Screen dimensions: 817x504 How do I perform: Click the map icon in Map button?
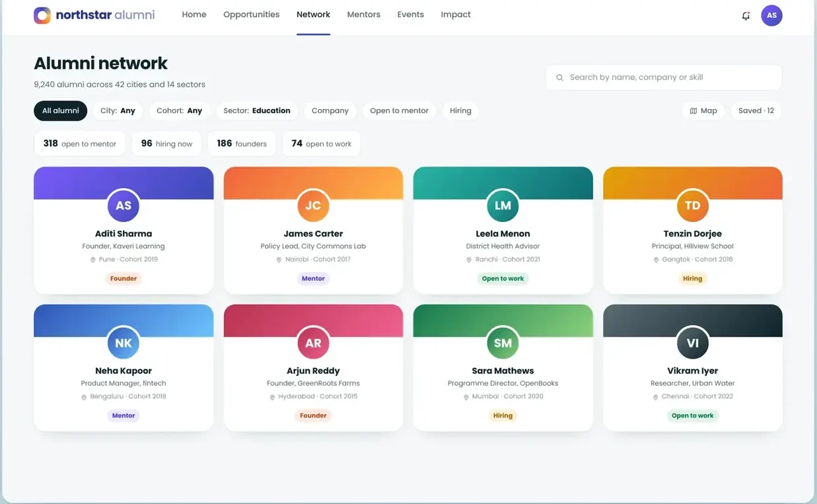coord(693,111)
